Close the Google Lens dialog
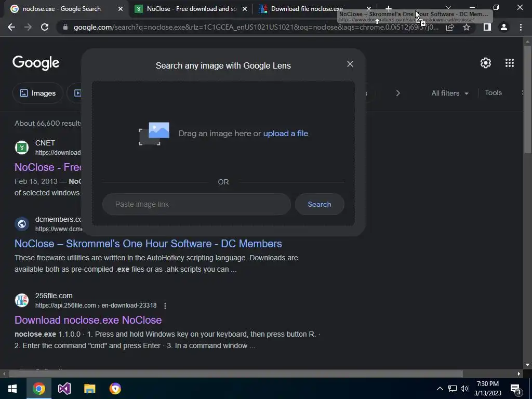This screenshot has height=399, width=532. (x=350, y=64)
